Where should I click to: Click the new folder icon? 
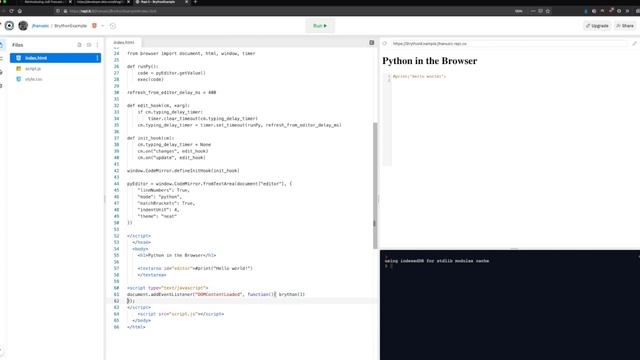89,45
